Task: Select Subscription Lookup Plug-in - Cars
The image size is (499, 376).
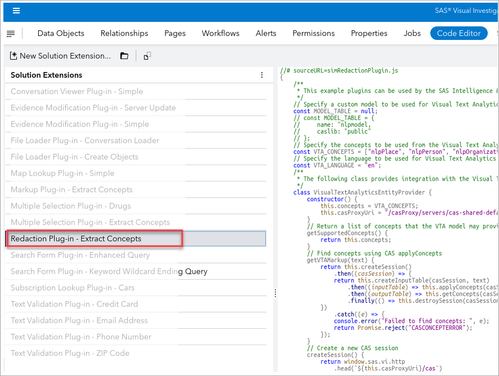Action: (136, 288)
